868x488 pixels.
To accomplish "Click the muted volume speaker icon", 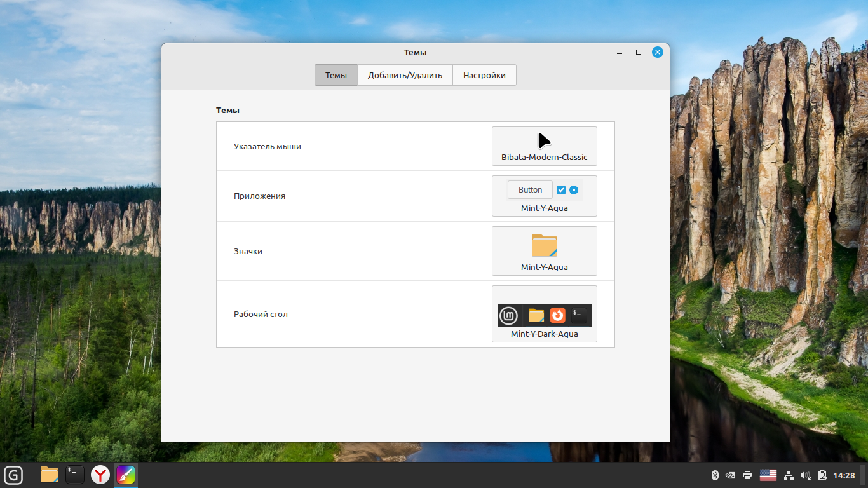I will tap(806, 475).
